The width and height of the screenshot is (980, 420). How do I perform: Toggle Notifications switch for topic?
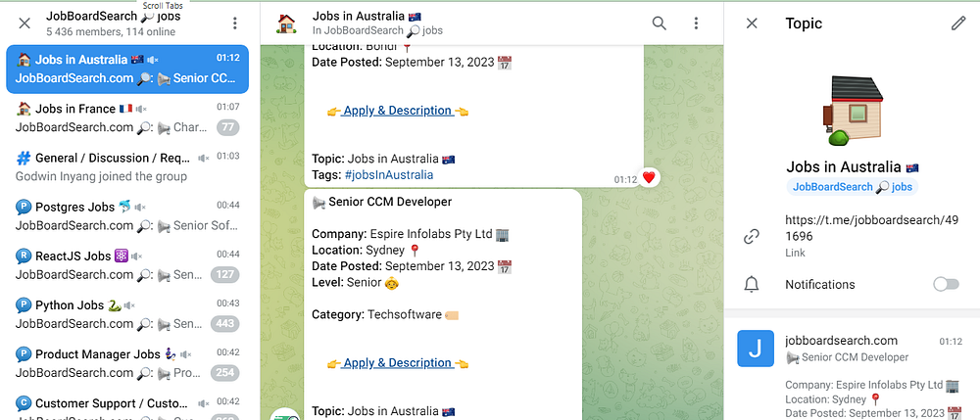[x=946, y=285]
